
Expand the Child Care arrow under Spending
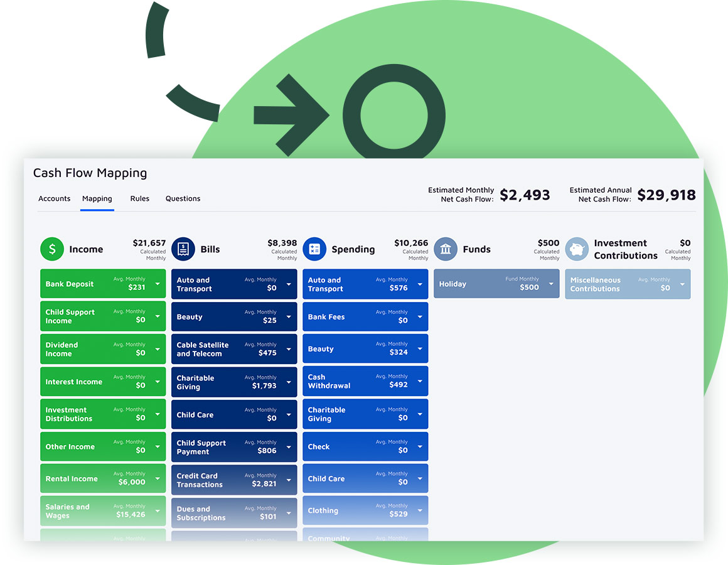(x=420, y=478)
